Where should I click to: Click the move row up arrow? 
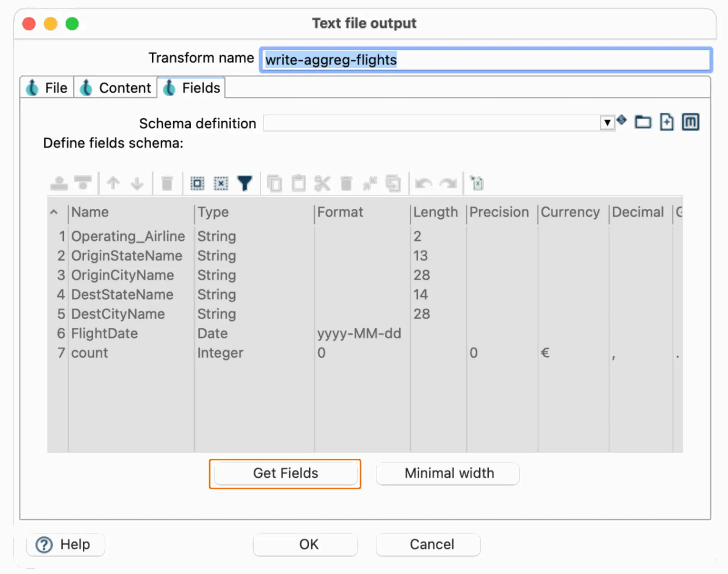coord(113,183)
